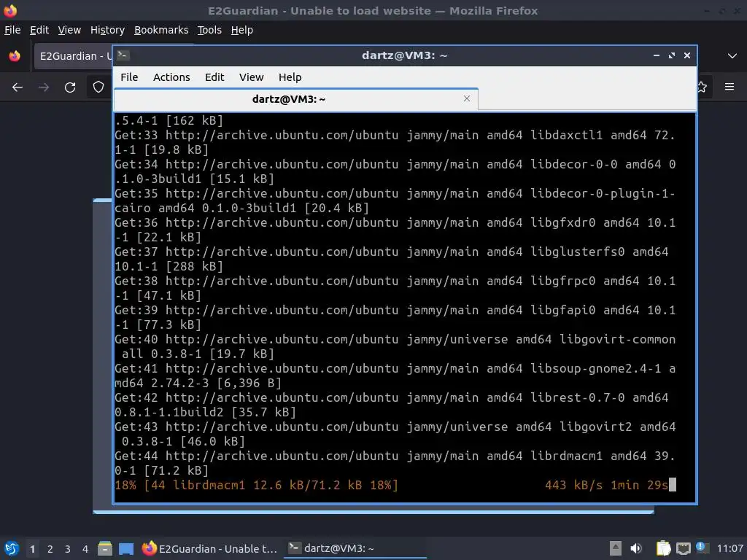
Task: Click the terminal icon in the title bar
Action: [x=123, y=55]
